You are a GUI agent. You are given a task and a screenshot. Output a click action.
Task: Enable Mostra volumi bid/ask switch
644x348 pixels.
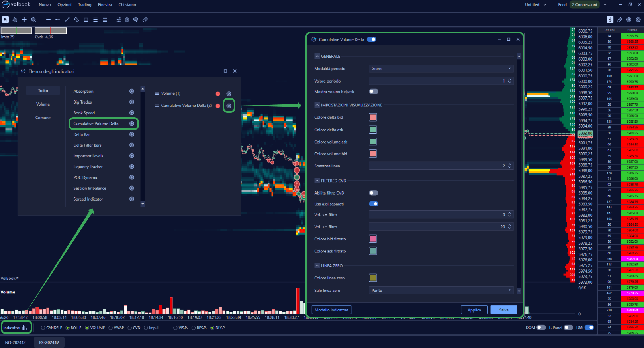[374, 92]
